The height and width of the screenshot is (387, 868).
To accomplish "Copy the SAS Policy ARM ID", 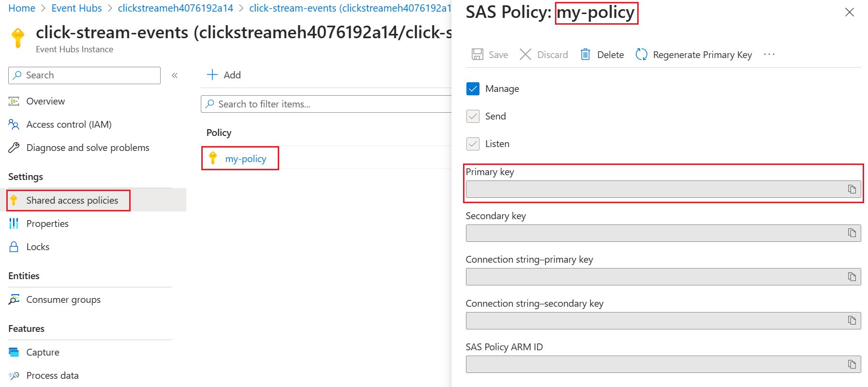I will click(x=852, y=364).
